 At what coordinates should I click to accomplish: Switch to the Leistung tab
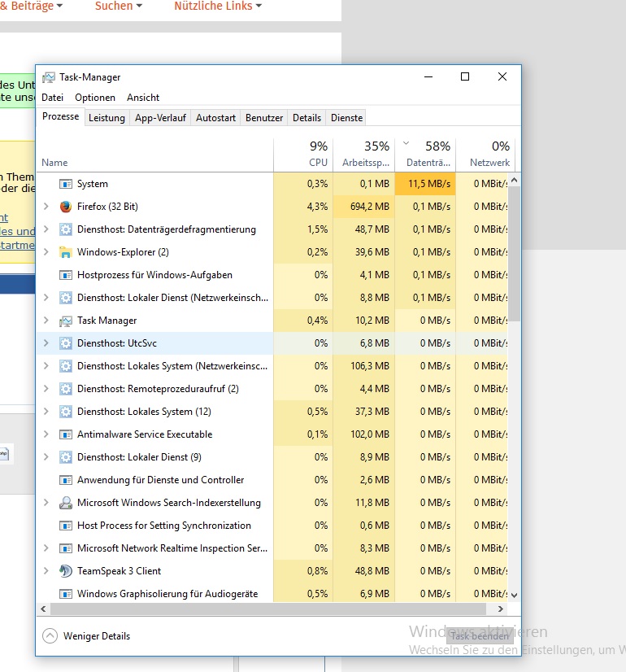point(107,118)
